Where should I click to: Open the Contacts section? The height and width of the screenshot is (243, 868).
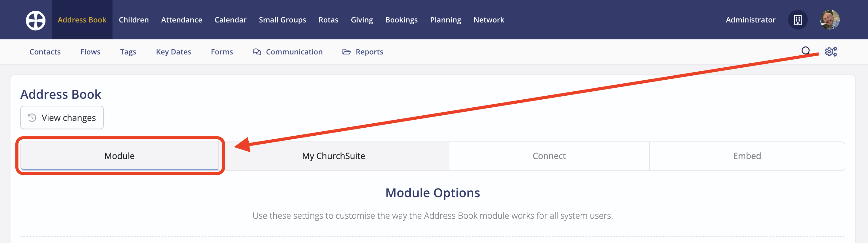coord(45,52)
